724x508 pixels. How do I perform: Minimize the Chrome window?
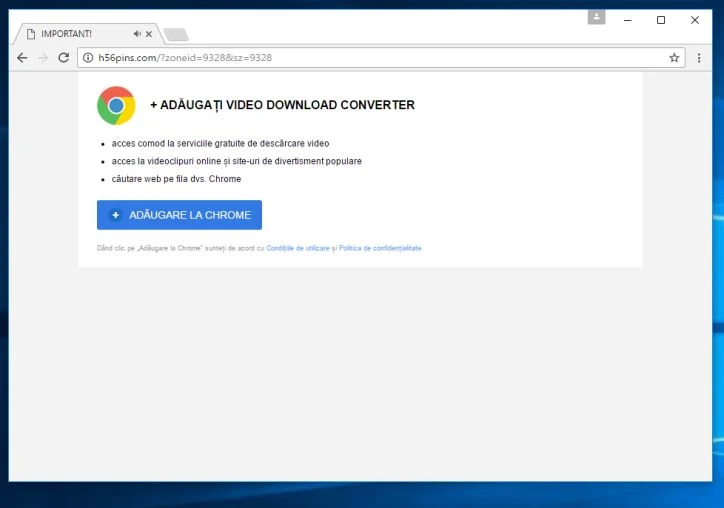[x=627, y=20]
